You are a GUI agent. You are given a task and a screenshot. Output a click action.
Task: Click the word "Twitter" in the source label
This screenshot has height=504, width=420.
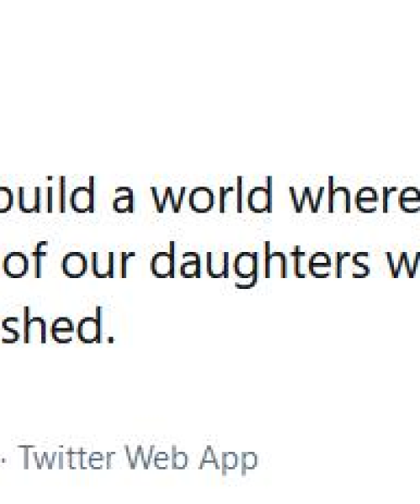coord(67,458)
